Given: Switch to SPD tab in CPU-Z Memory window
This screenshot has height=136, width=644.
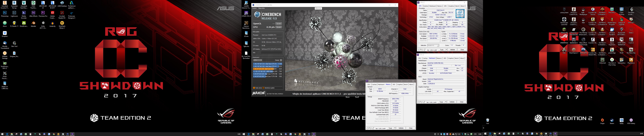Looking at the screenshot, I should click(394, 84).
